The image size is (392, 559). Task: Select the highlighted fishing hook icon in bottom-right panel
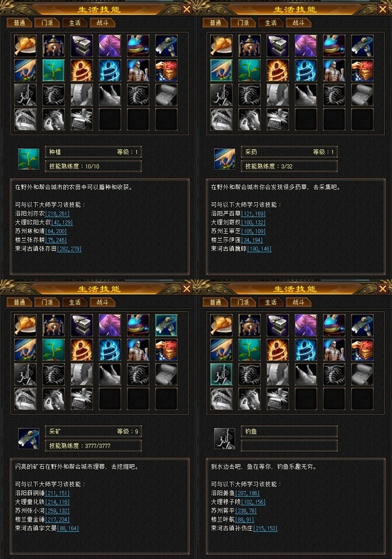point(221,375)
